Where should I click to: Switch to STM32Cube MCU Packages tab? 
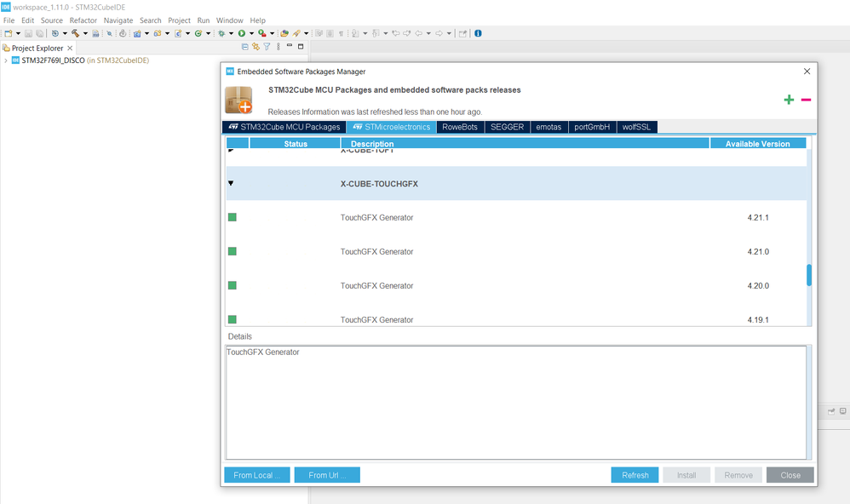pyautogui.click(x=284, y=127)
